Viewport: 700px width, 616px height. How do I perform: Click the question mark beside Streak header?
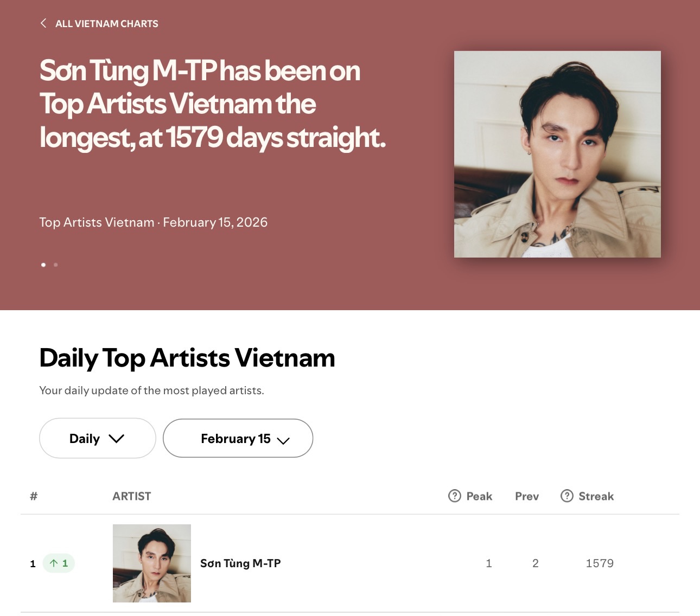tap(568, 496)
